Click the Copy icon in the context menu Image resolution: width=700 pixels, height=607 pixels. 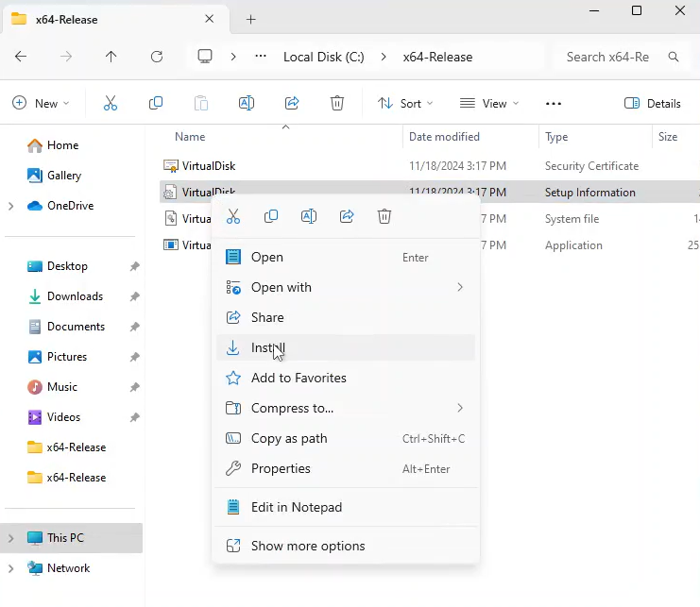[x=271, y=217]
